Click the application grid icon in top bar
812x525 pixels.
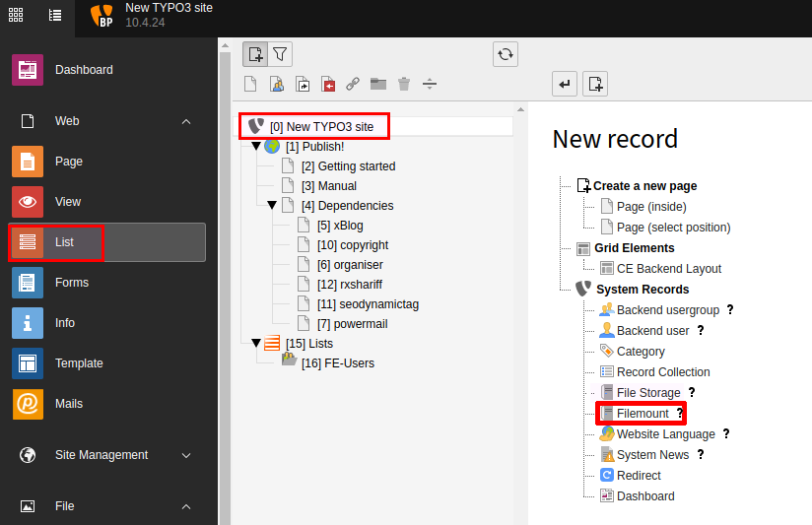click(17, 15)
